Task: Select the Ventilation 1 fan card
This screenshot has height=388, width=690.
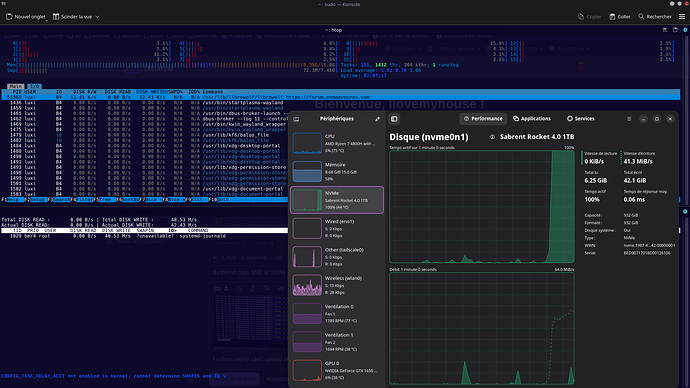Action: (x=337, y=342)
